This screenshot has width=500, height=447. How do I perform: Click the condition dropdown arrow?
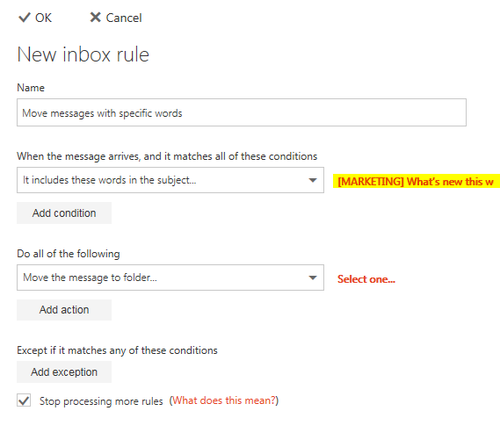click(312, 180)
